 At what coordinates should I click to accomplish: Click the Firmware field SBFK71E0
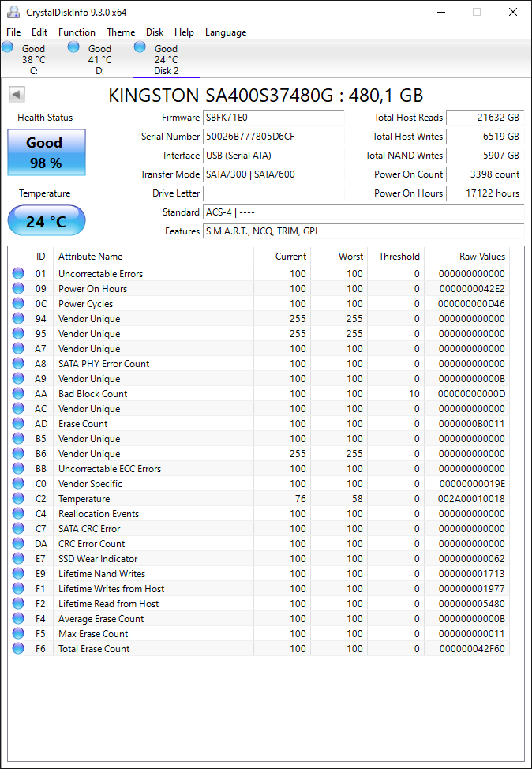point(274,118)
